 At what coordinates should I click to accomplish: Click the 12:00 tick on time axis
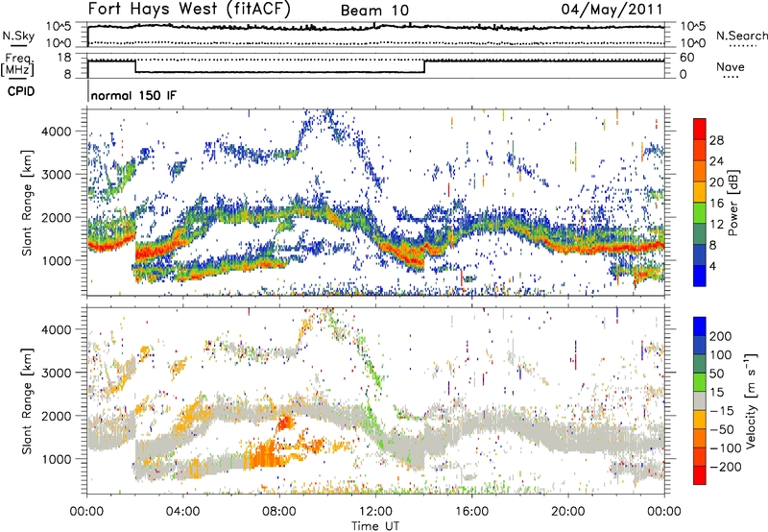tap(375, 510)
